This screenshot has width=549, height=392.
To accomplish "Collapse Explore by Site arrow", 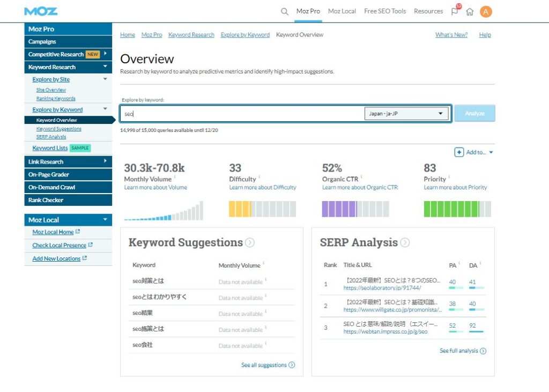I will pos(105,79).
